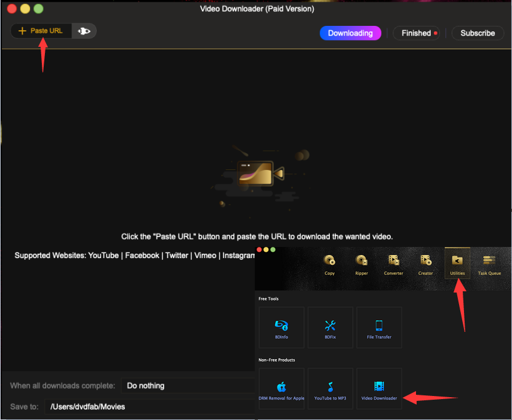Open the File Transfer tool
The width and height of the screenshot is (512, 420).
379,328
